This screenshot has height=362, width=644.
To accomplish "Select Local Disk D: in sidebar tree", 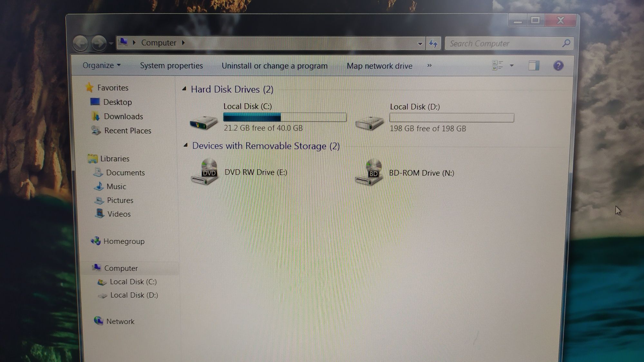I will (x=134, y=295).
